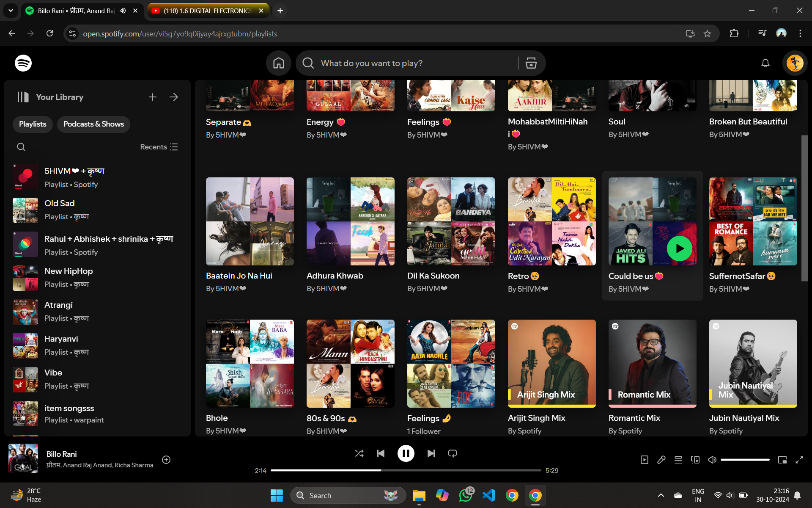812x508 pixels.
Task: Open a new browser tab
Action: pos(280,11)
